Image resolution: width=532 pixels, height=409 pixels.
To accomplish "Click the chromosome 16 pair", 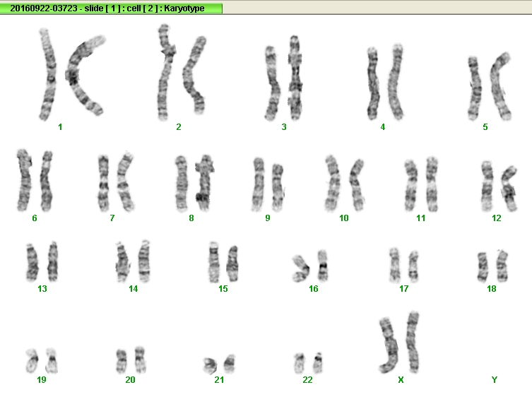I will (x=310, y=266).
